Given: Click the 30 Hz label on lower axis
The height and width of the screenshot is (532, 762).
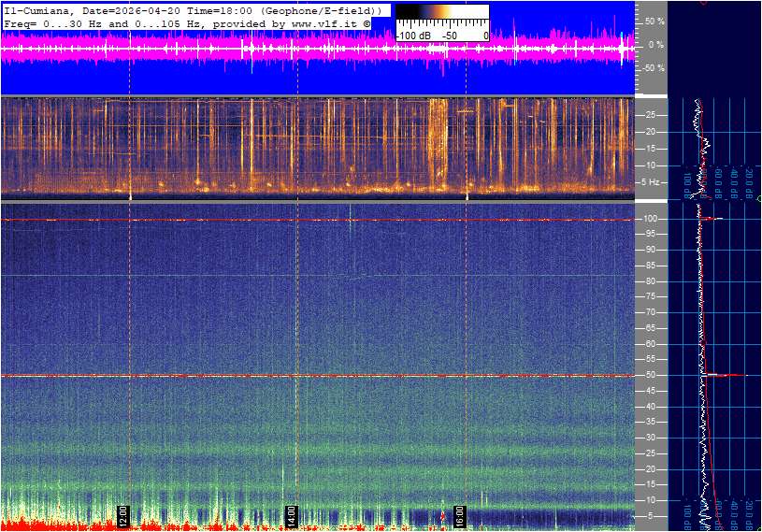Looking at the screenshot, I should pyautogui.click(x=651, y=439).
